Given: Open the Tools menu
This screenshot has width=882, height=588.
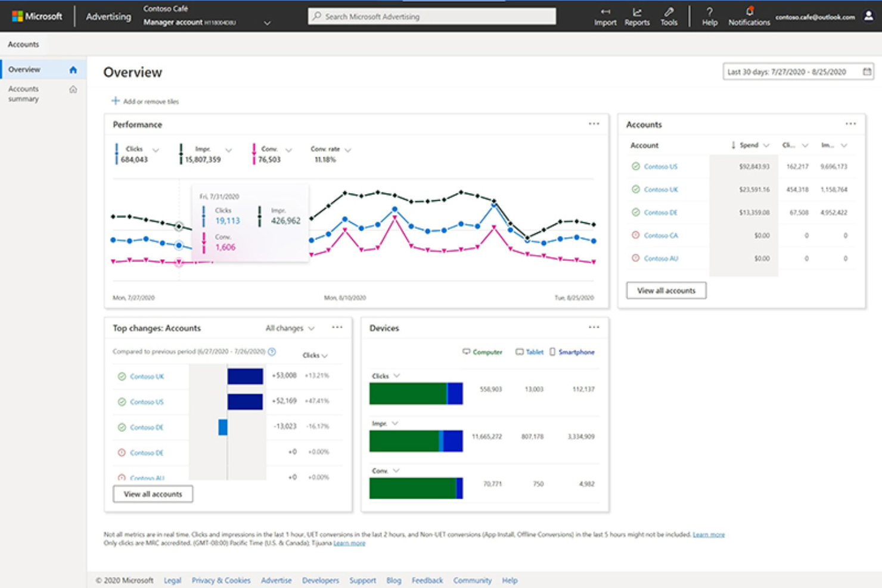Looking at the screenshot, I should [669, 16].
